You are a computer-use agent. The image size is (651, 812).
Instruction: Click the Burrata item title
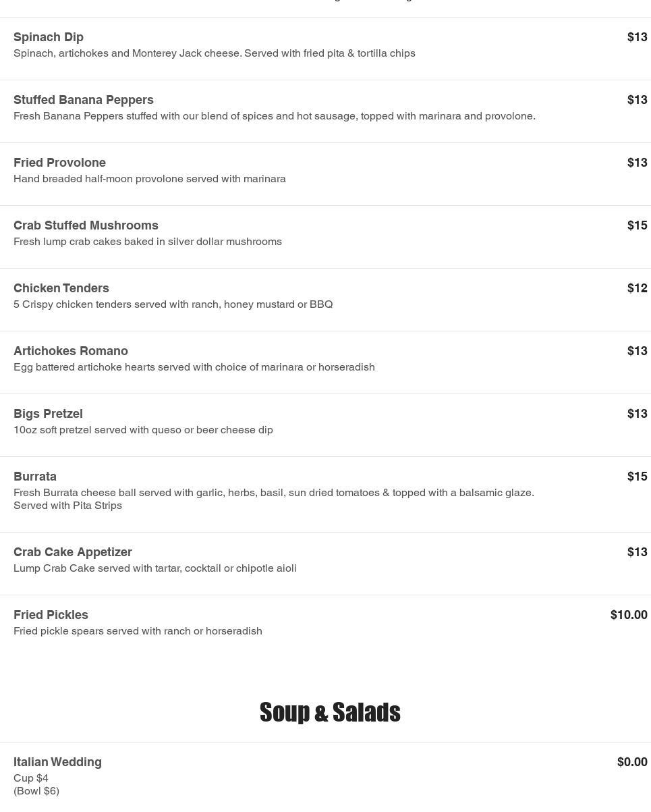point(35,477)
